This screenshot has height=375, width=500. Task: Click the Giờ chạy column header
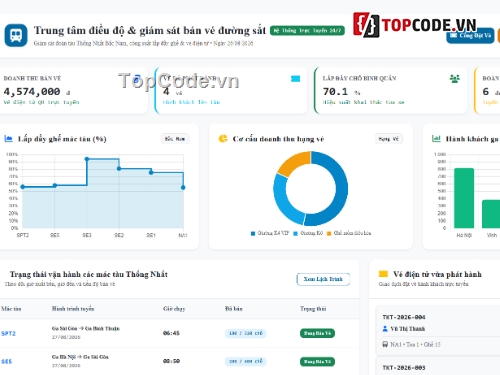click(x=174, y=309)
